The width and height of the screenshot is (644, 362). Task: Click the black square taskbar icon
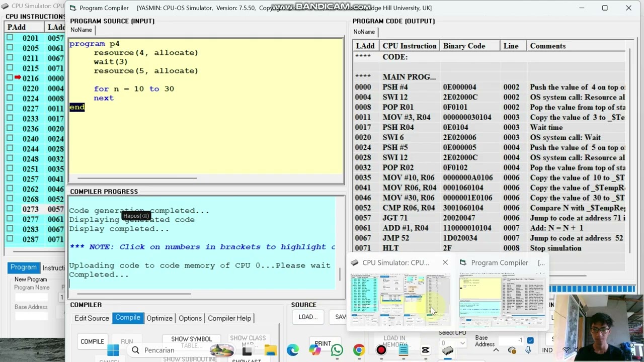pyautogui.click(x=247, y=350)
